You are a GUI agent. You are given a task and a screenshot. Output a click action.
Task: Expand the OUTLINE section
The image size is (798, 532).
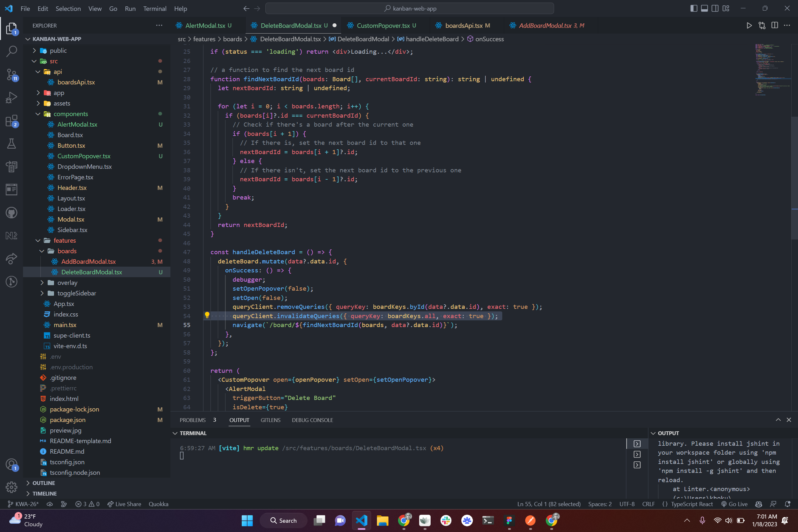pos(43,483)
